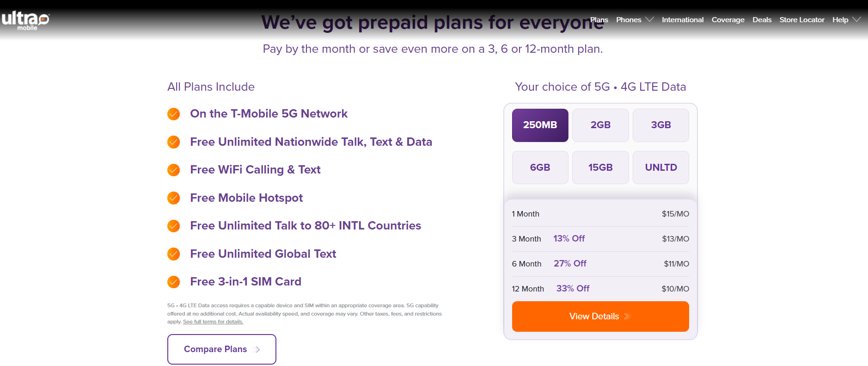The image size is (868, 366).
Task: Click the orange checkmark beside T-Mobile 5G Network
Action: coord(174,114)
